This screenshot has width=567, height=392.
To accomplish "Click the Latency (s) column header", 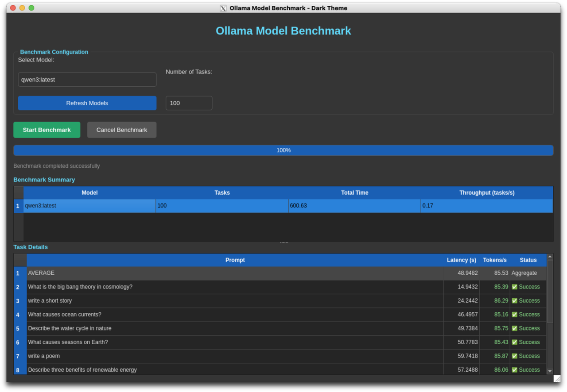I will point(461,260).
